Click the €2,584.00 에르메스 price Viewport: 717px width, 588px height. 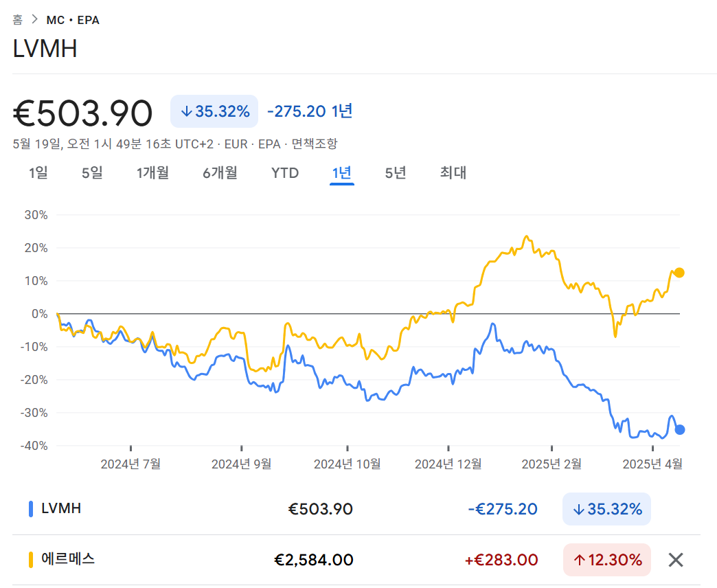click(314, 560)
